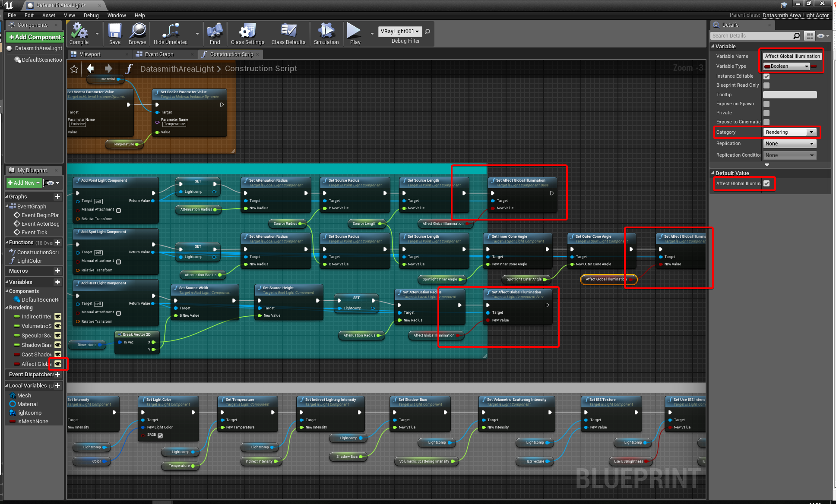The width and height of the screenshot is (836, 504).
Task: Open VRayLight001 debug filter dropdown
Action: [x=400, y=31]
